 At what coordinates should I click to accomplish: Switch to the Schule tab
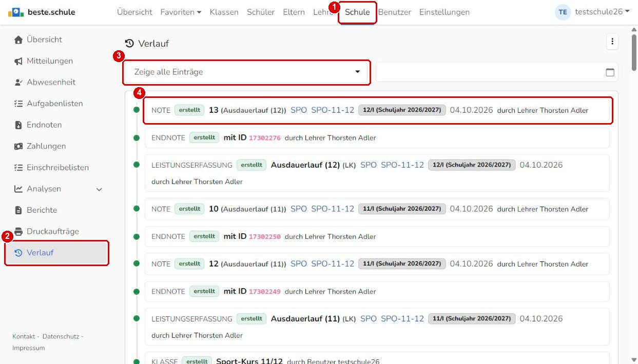pos(357,12)
